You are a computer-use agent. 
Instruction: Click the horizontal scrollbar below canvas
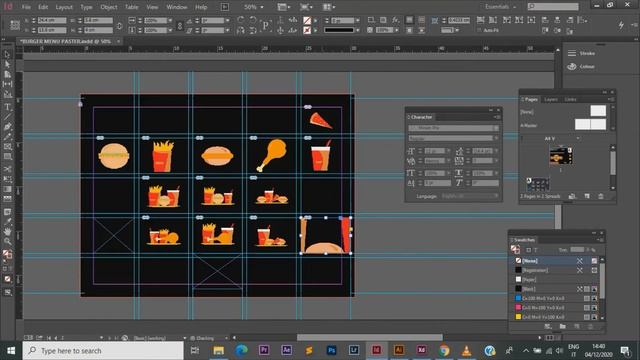pyautogui.click(x=369, y=338)
